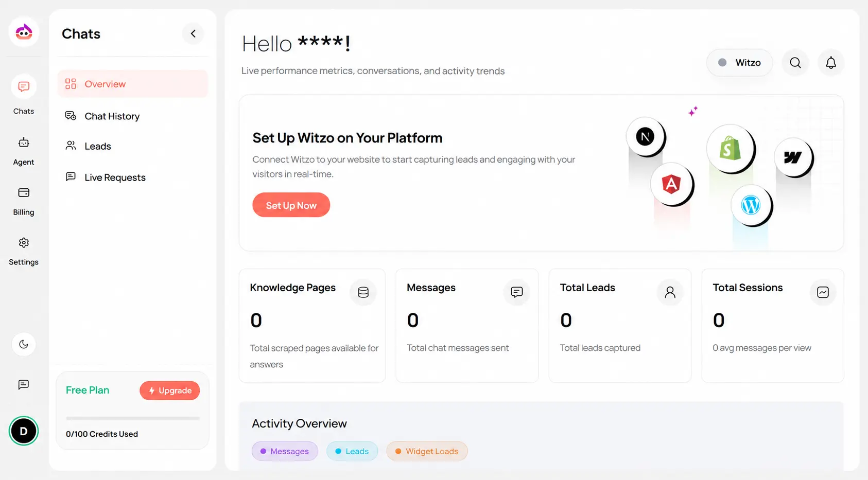The height and width of the screenshot is (480, 868).
Task: Click the feedback message icon in sidebar
Action: (x=24, y=384)
